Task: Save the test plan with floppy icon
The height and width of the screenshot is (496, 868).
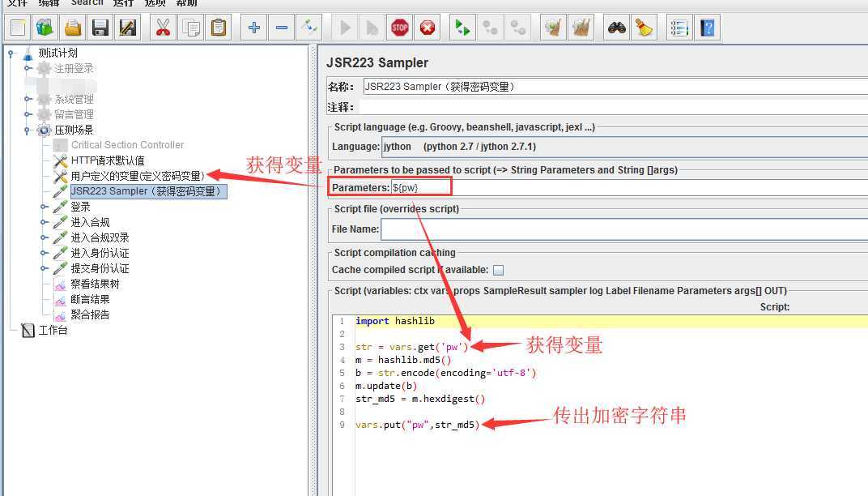Action: pos(100,28)
